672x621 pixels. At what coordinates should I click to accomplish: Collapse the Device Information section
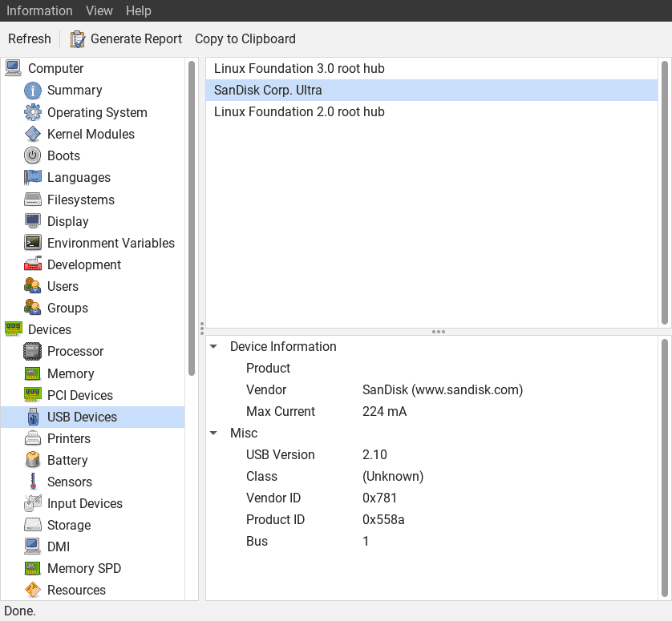213,347
